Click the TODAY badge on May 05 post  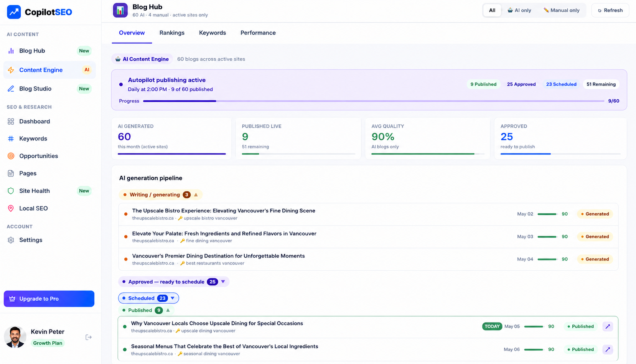pyautogui.click(x=492, y=326)
